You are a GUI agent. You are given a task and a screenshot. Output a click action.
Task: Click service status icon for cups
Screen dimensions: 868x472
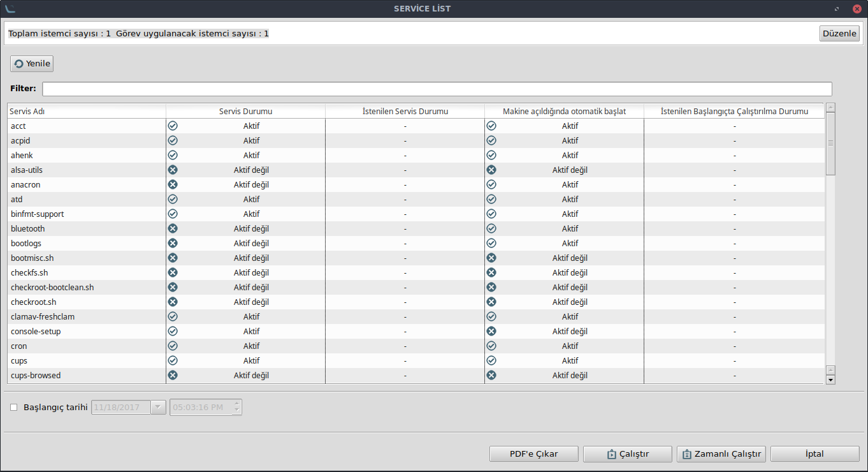tap(173, 360)
